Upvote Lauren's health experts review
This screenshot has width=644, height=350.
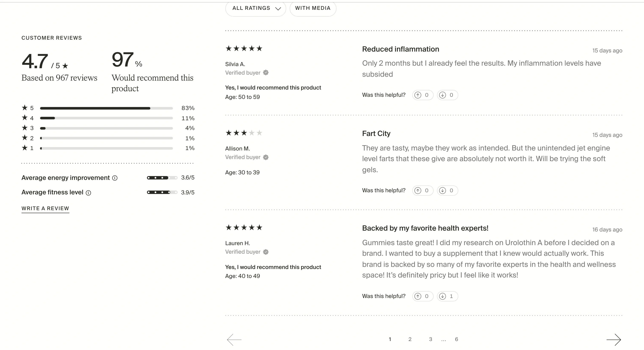click(423, 296)
